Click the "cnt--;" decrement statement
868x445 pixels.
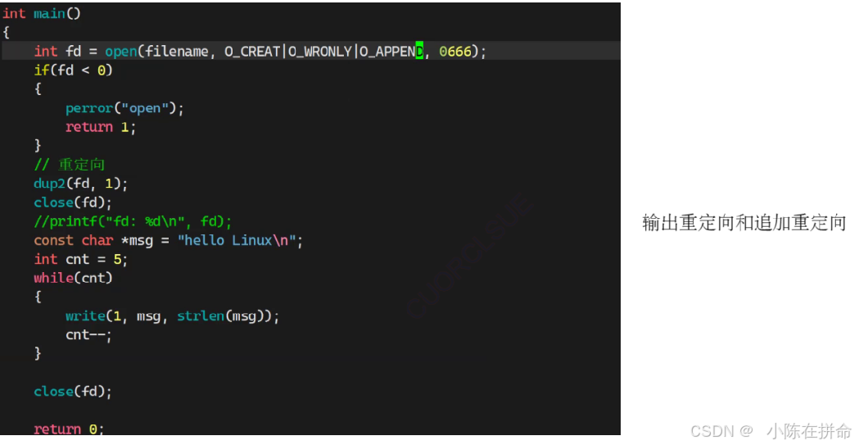[88, 334]
